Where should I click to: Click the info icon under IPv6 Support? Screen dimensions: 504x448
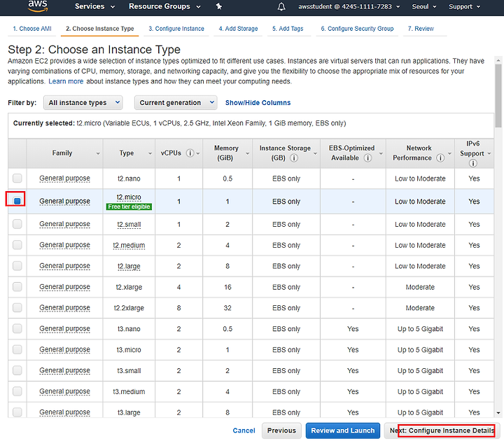click(472, 163)
